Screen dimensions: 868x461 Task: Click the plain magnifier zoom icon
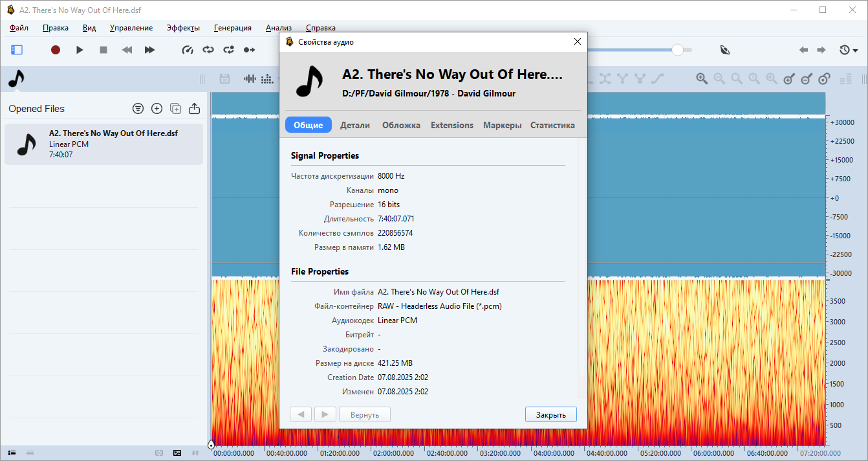(737, 79)
